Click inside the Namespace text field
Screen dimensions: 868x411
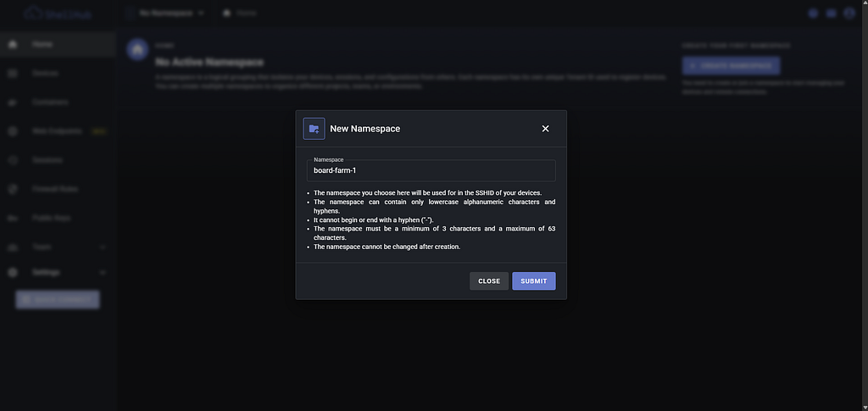(431, 170)
